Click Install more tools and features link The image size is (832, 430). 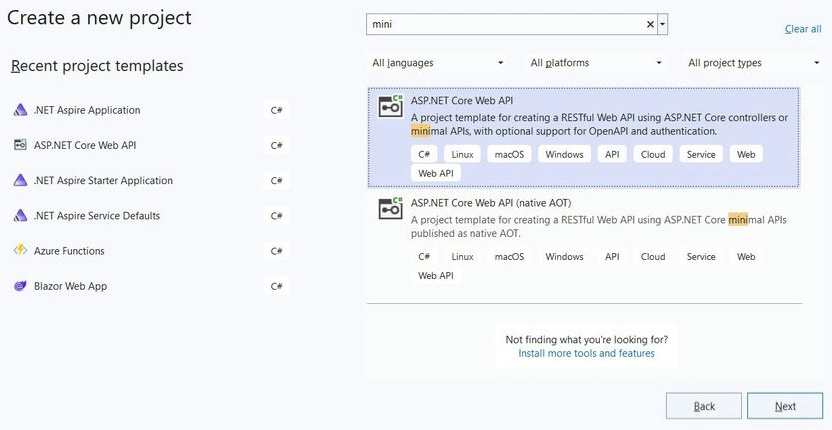click(x=586, y=353)
